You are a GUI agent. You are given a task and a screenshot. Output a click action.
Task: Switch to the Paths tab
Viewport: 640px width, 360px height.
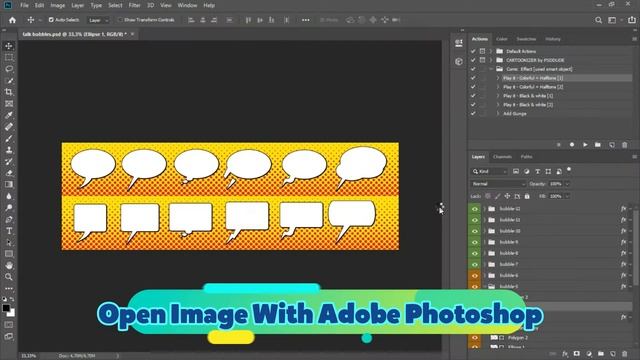526,157
